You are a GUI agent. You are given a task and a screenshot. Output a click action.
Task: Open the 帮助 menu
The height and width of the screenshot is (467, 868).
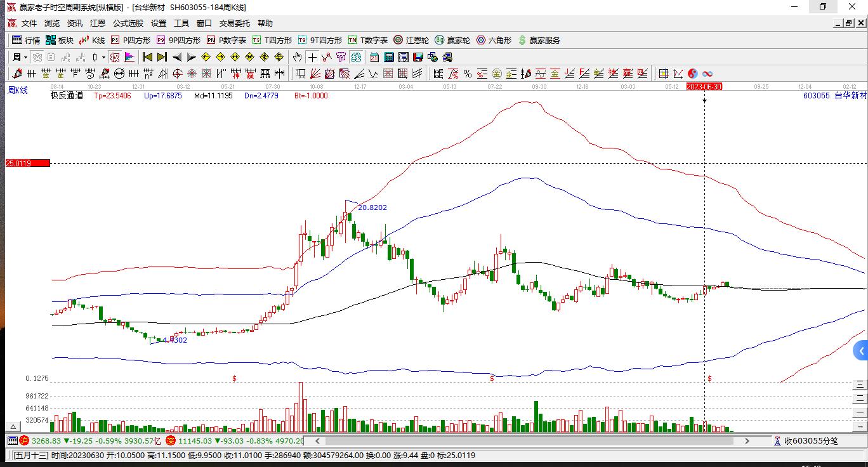[x=265, y=23]
